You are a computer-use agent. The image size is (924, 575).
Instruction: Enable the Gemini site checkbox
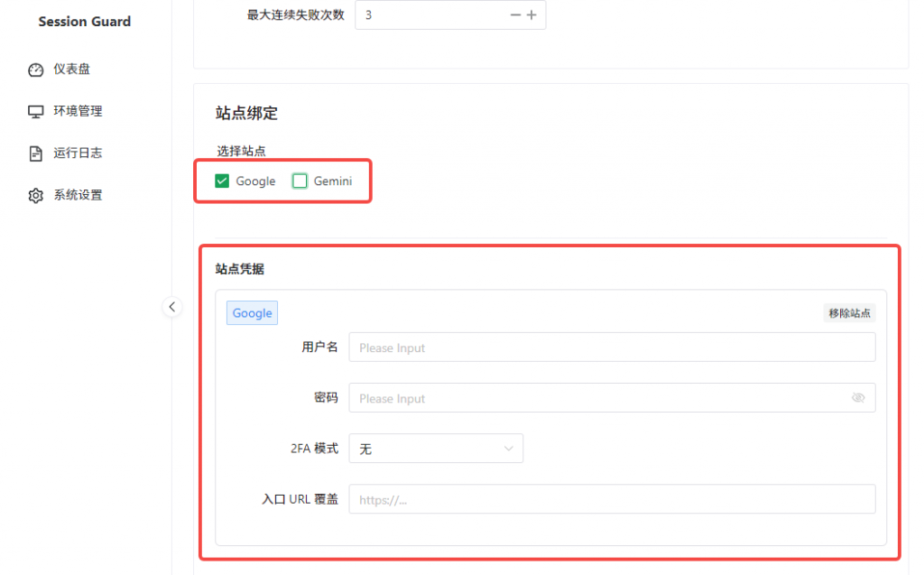click(300, 181)
